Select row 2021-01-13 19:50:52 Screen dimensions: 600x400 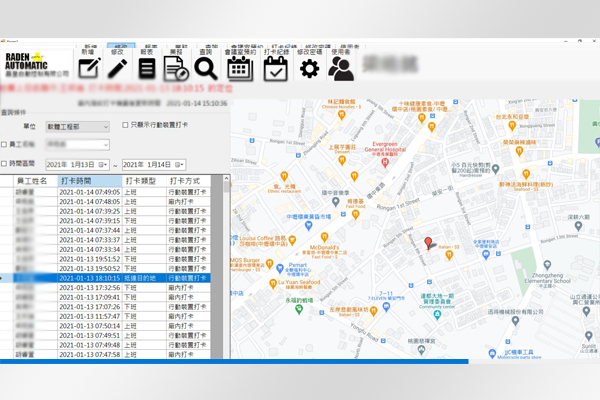click(105, 269)
